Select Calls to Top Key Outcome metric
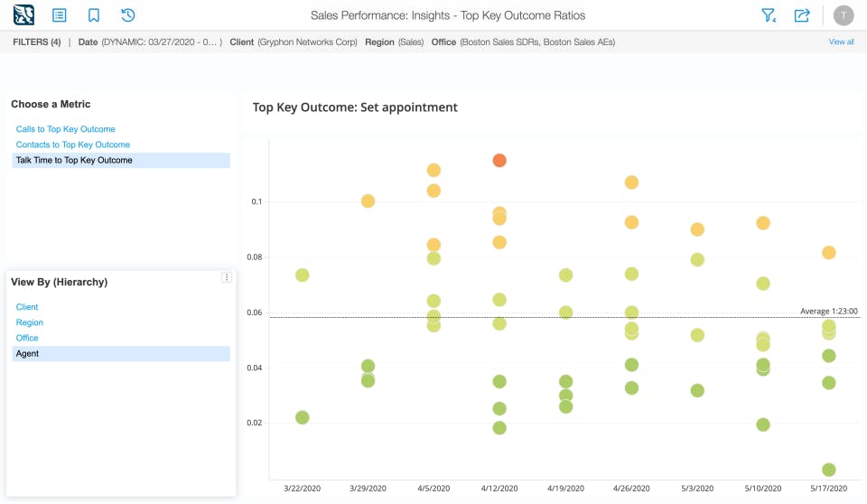This screenshot has width=867, height=504. point(65,129)
